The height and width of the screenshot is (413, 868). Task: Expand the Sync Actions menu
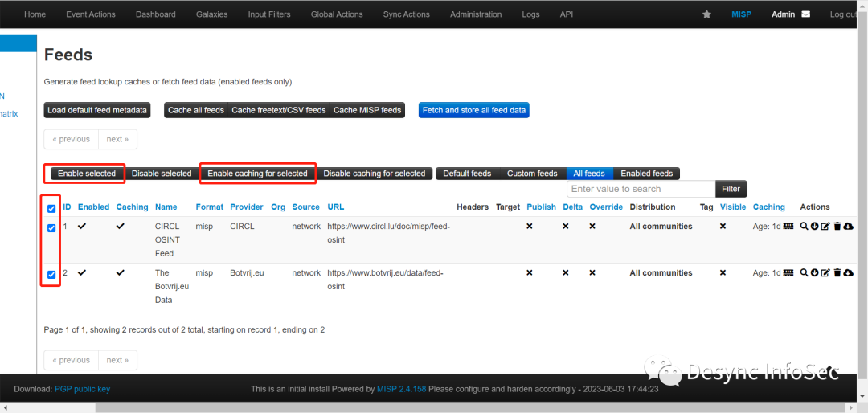(x=407, y=14)
